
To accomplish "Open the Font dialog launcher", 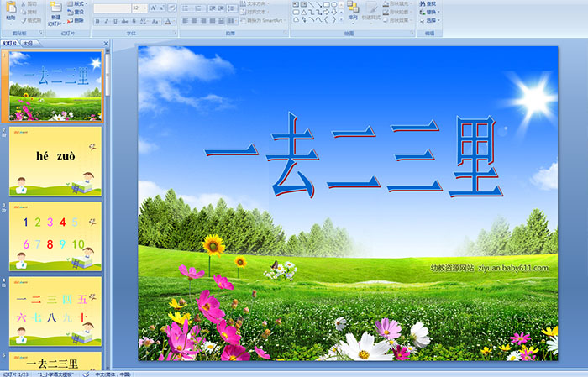I will click(175, 33).
